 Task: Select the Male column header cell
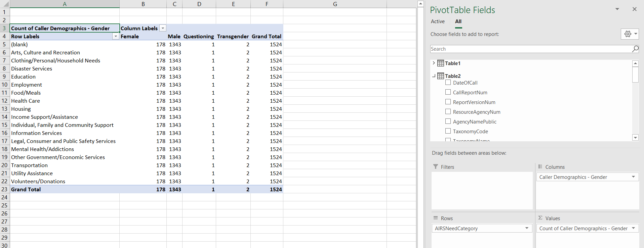click(174, 36)
